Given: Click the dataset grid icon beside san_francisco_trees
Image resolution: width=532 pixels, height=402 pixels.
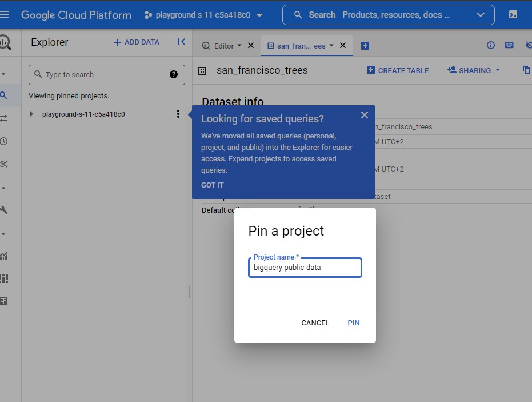Looking at the screenshot, I should pyautogui.click(x=202, y=71).
